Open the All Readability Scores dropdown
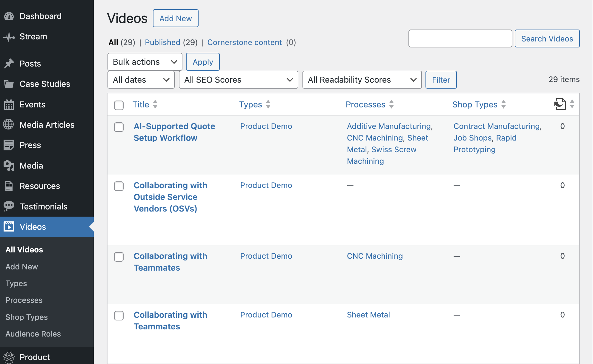The height and width of the screenshot is (364, 593). tap(362, 80)
